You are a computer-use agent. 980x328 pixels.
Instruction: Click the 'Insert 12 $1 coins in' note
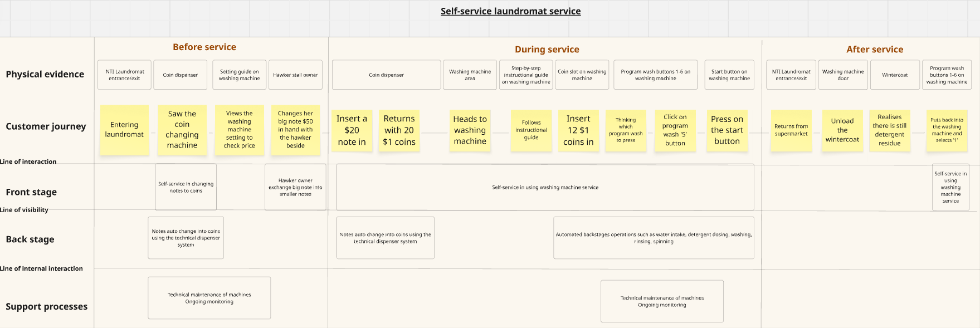click(x=578, y=130)
